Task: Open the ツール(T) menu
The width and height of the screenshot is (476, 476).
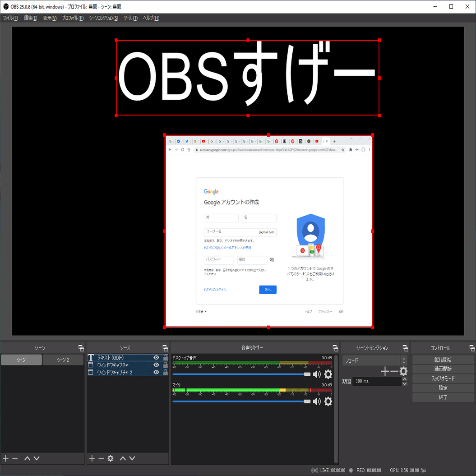Action: (130, 18)
